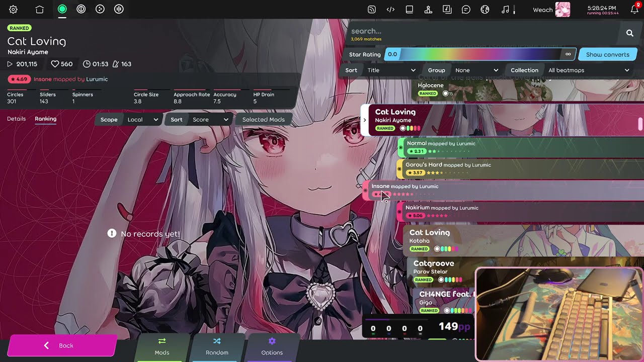
Task: Open the Holocene beatmap set
Action: (528, 89)
